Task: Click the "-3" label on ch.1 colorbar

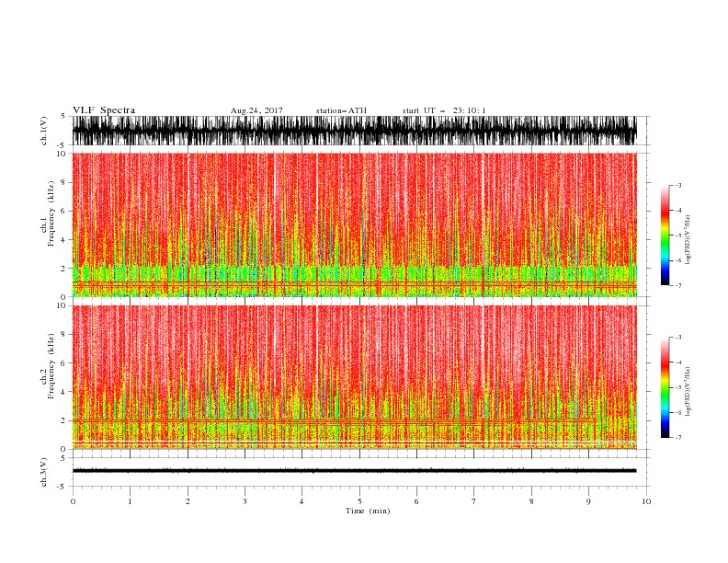Action: 678,185
